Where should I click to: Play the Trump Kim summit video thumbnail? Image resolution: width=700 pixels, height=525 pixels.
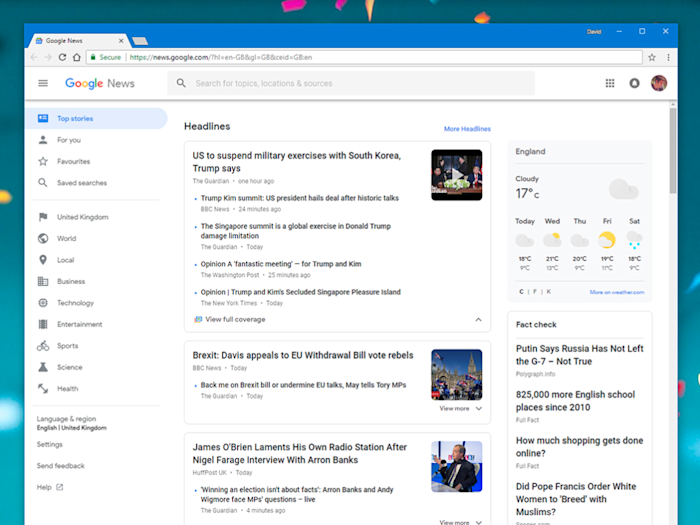456,175
